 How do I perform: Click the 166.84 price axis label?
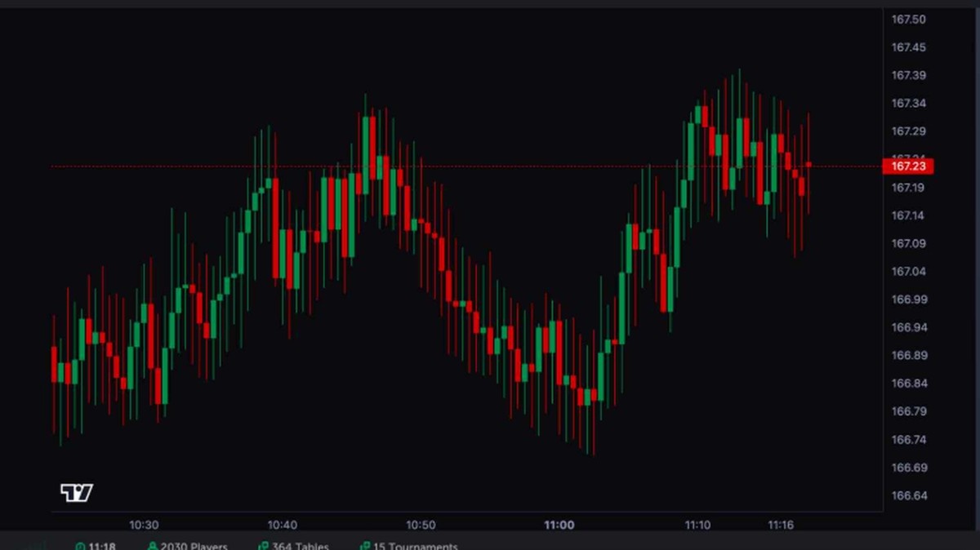pos(908,384)
